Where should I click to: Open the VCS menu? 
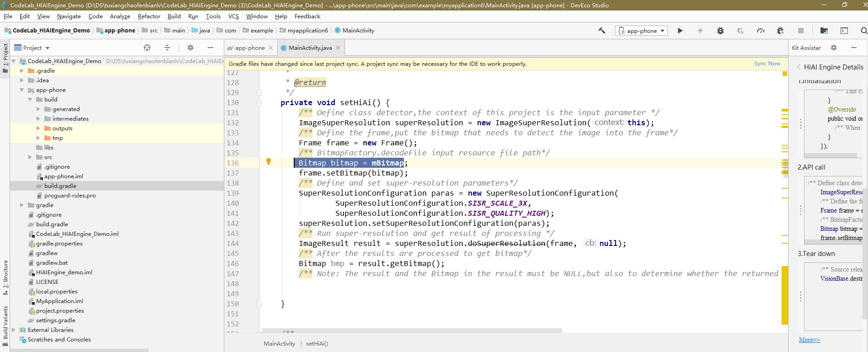[x=233, y=16]
